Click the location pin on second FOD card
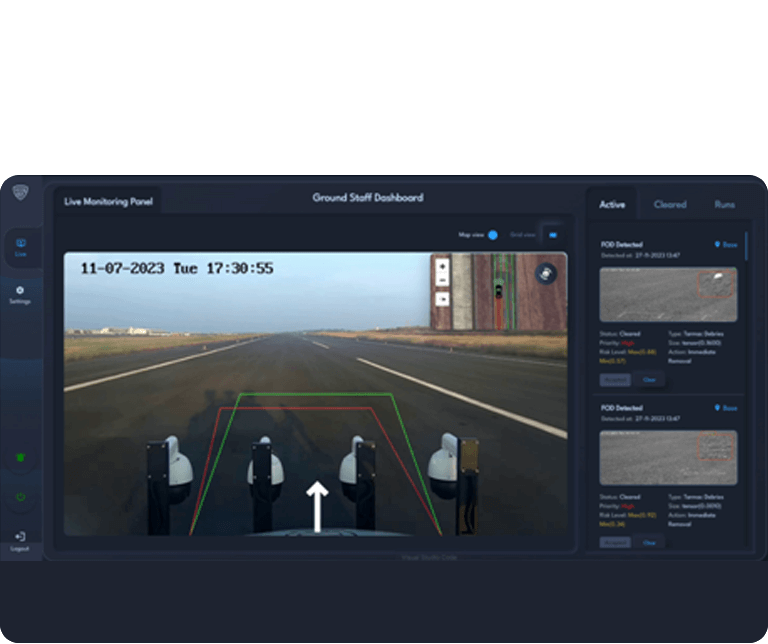This screenshot has height=644, width=768. tap(717, 407)
